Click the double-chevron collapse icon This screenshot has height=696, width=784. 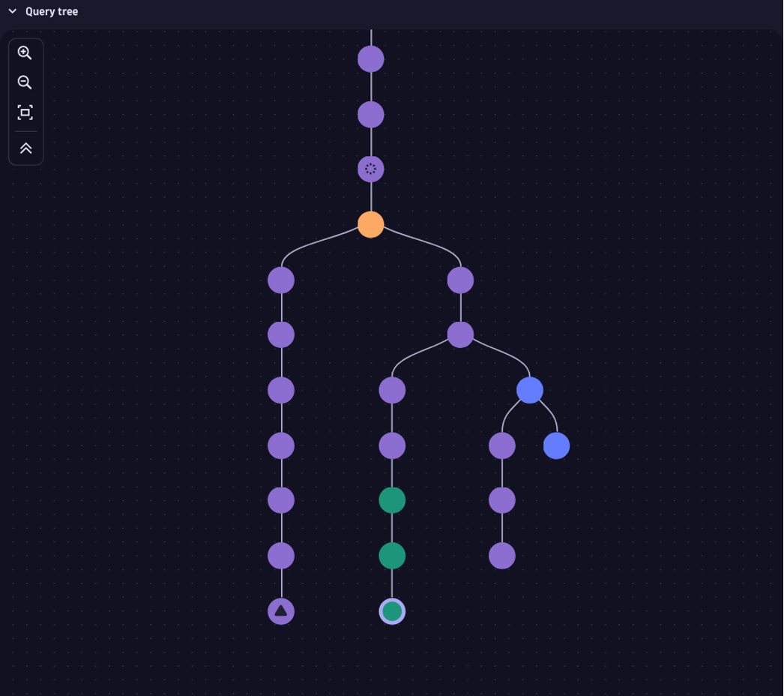tap(25, 148)
